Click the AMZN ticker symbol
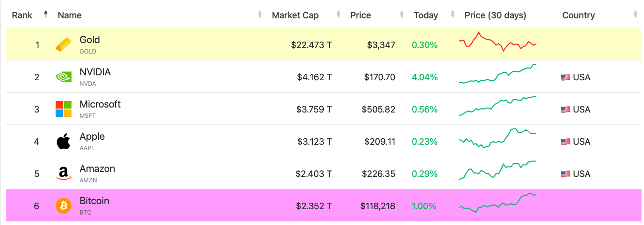The width and height of the screenshot is (644, 225). 88,180
